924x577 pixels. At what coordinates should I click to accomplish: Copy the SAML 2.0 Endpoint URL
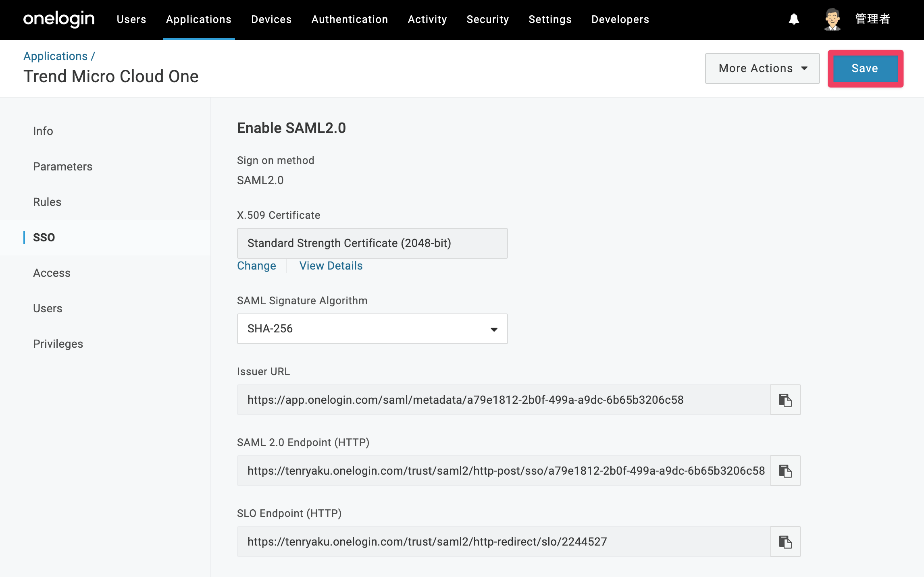point(785,471)
